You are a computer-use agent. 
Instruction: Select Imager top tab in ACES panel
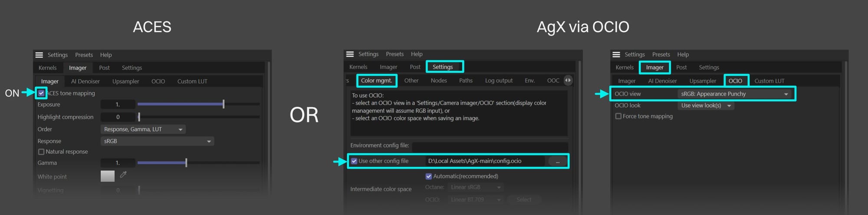tap(78, 68)
